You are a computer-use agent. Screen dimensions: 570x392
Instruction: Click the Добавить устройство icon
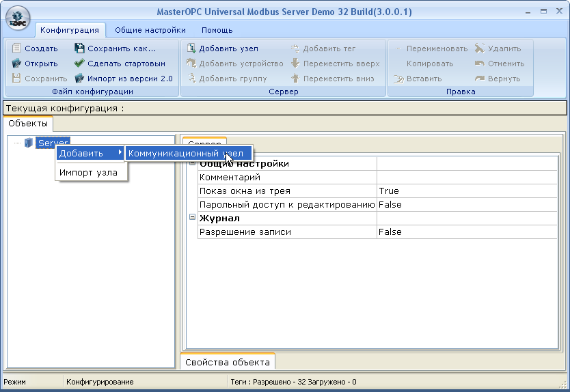coord(191,64)
